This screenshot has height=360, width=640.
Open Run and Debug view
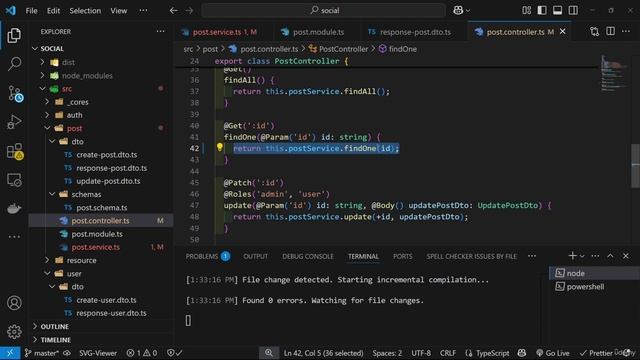click(14, 122)
